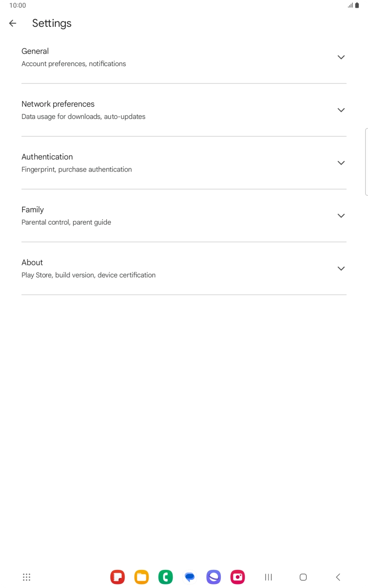Open the app drawer grid icon

(26, 577)
